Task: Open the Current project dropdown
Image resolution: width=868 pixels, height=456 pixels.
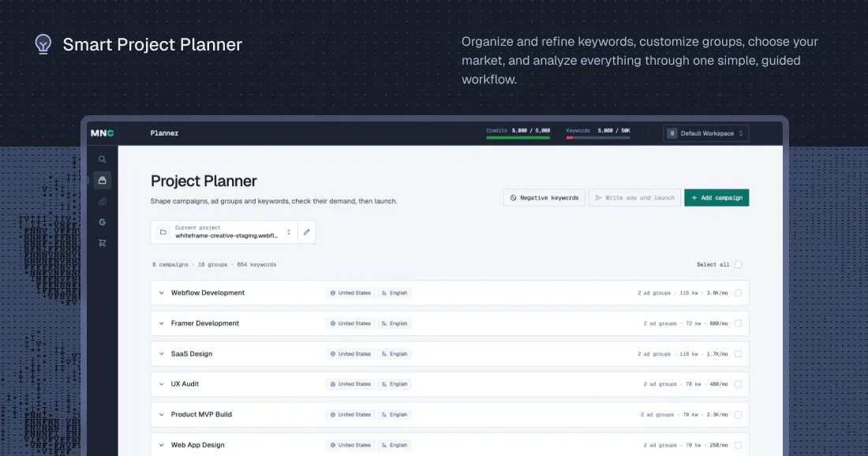Action: 225,233
